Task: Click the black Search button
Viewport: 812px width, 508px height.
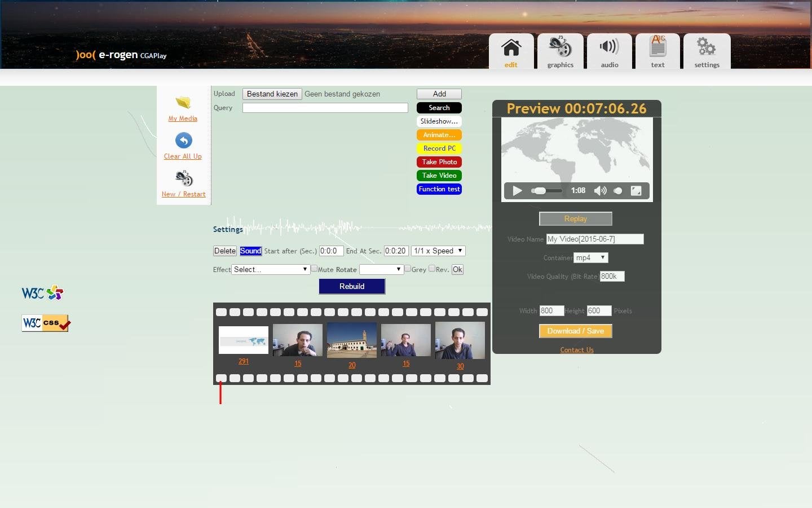Action: pyautogui.click(x=439, y=108)
